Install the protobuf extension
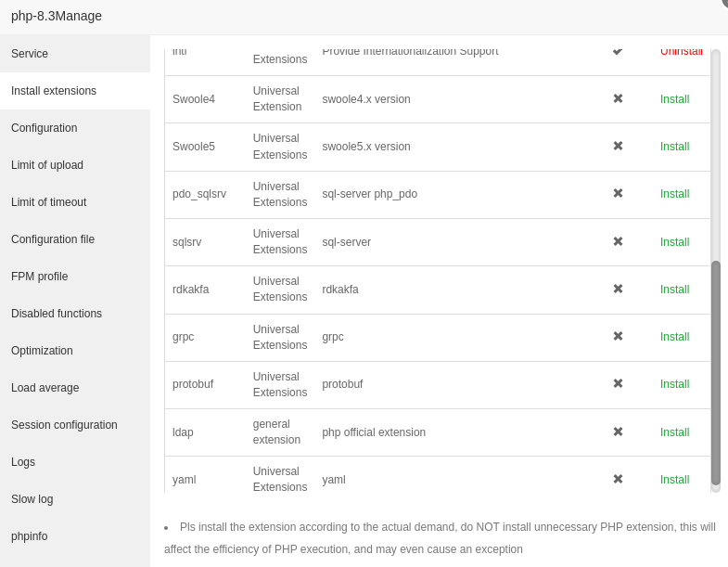Image resolution: width=728 pixels, height=567 pixels. click(674, 384)
